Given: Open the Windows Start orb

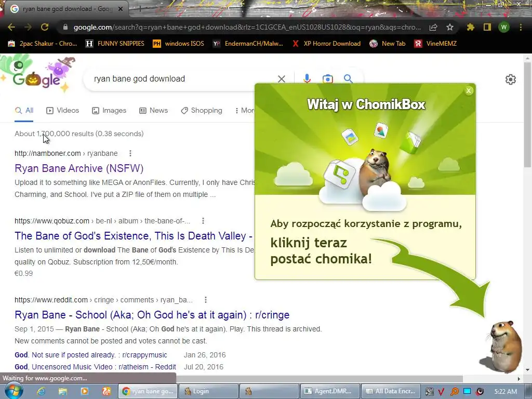Looking at the screenshot, I should pos(14,391).
